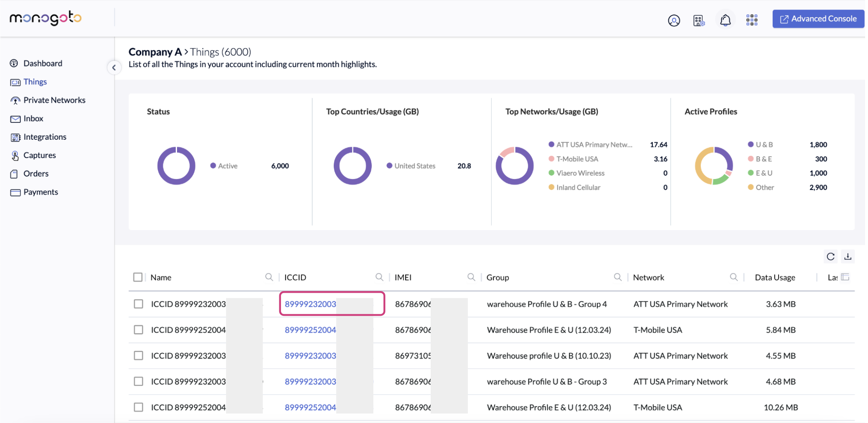Click the search icon in ICCID column
The width and height of the screenshot is (868, 423).
tap(379, 277)
